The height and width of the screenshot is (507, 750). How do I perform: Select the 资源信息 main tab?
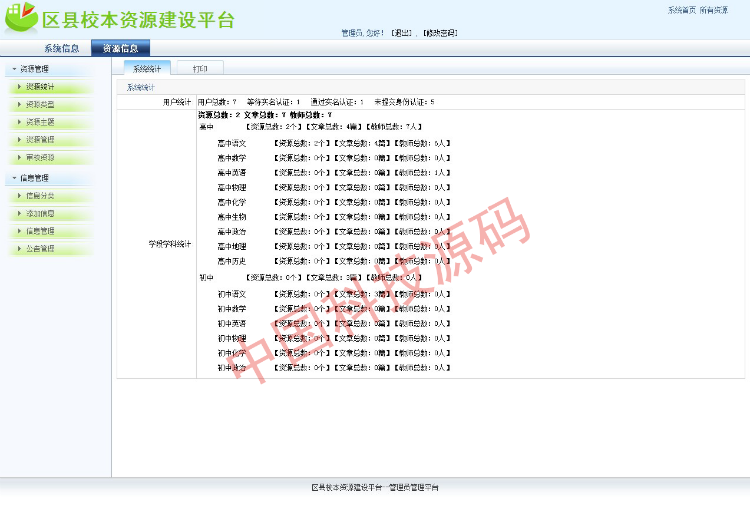(x=121, y=48)
